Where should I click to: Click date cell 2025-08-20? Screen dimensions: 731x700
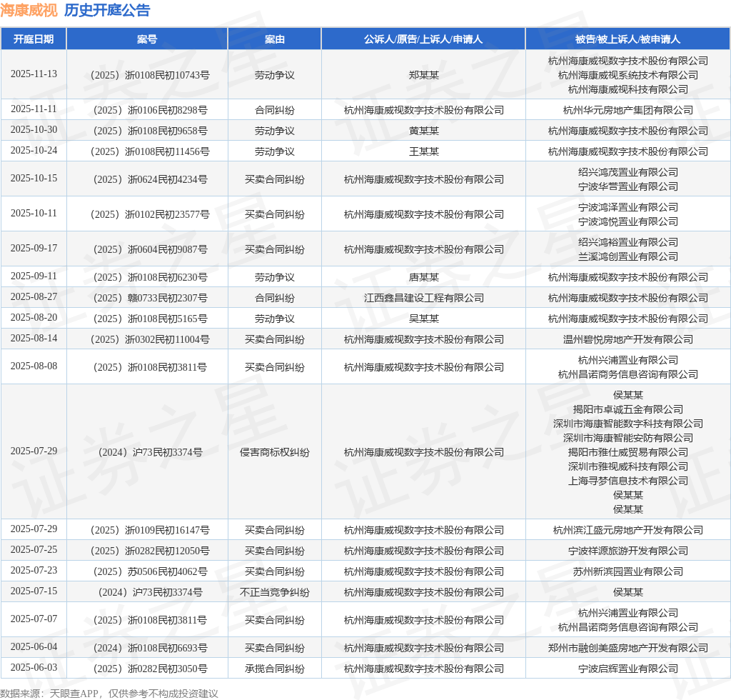tap(34, 318)
